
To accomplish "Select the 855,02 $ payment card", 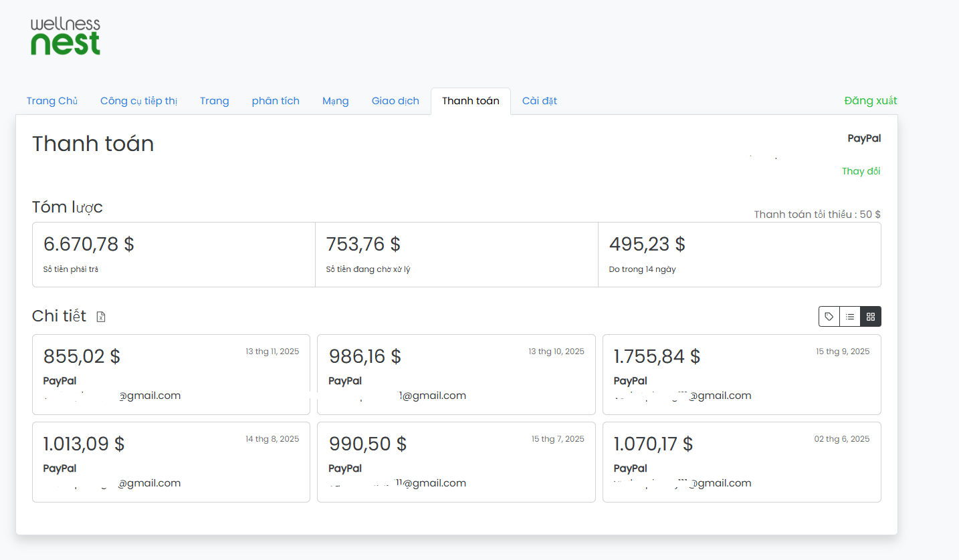I will [x=171, y=374].
